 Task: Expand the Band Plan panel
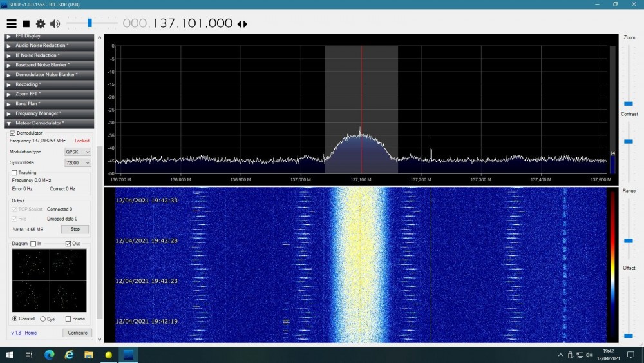(x=49, y=104)
